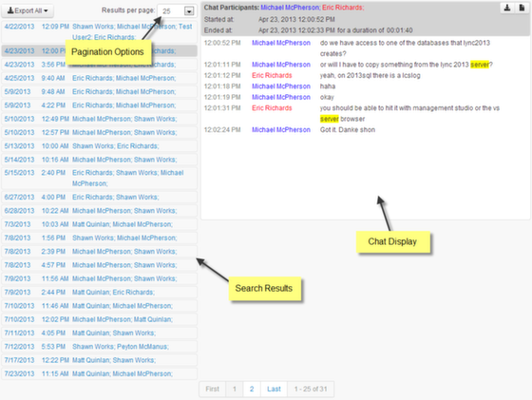The width and height of the screenshot is (532, 400).
Task: Open the 7/9/2013 2:44 PM conversation
Action: (x=100, y=292)
